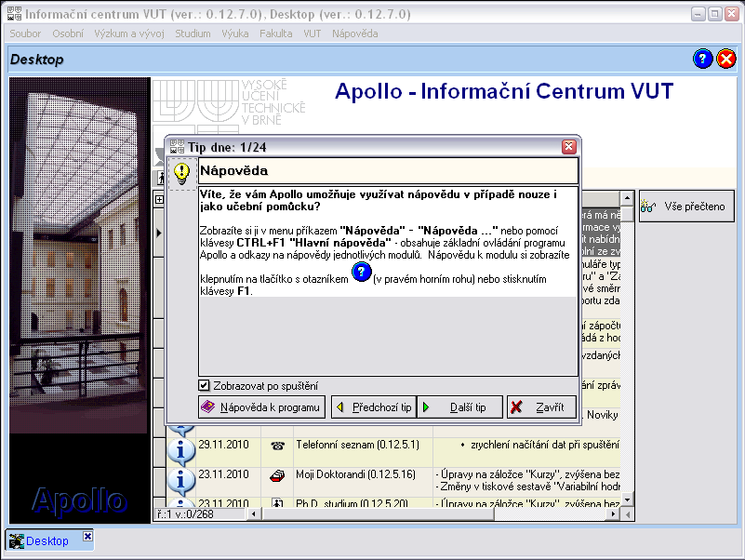Open the Nápověda menu
The width and height of the screenshot is (745, 560).
coord(355,33)
